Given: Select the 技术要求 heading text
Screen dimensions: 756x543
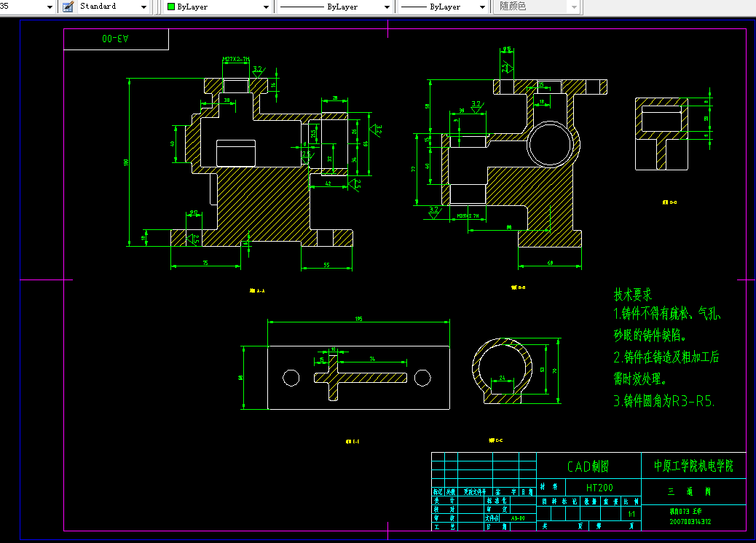Looking at the screenshot, I should coord(633,294).
